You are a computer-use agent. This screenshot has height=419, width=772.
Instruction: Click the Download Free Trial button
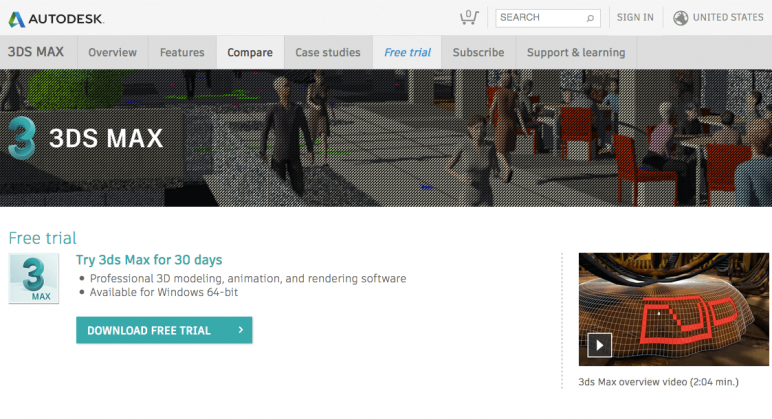click(x=164, y=330)
